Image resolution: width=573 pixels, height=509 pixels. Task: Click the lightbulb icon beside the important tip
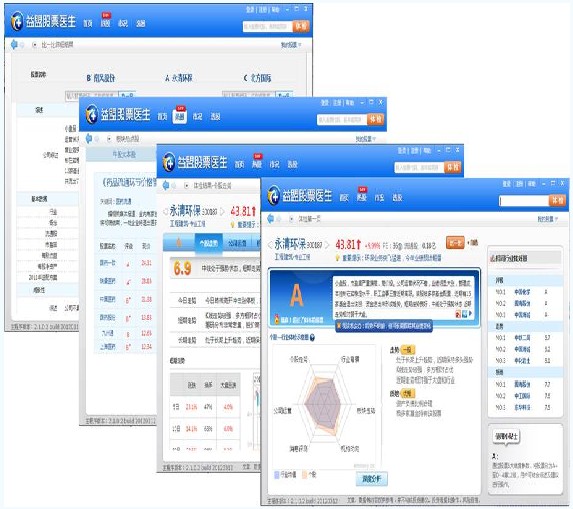coord(337,258)
